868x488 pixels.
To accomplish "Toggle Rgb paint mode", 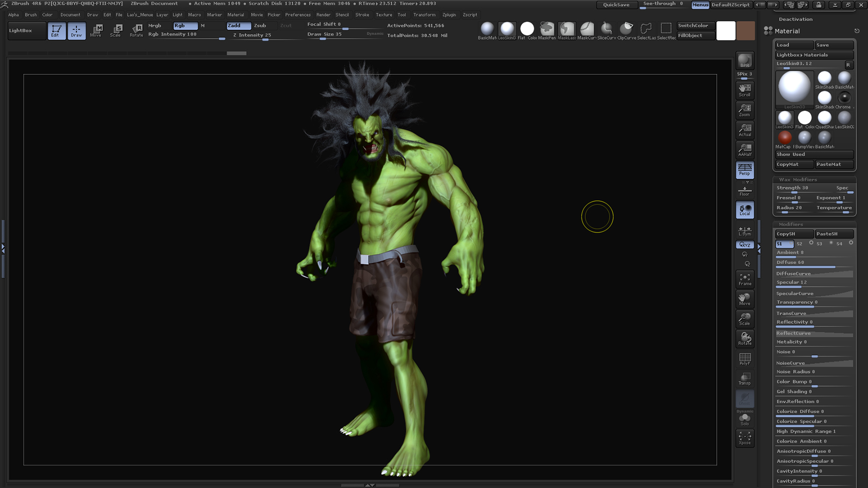I will point(185,26).
